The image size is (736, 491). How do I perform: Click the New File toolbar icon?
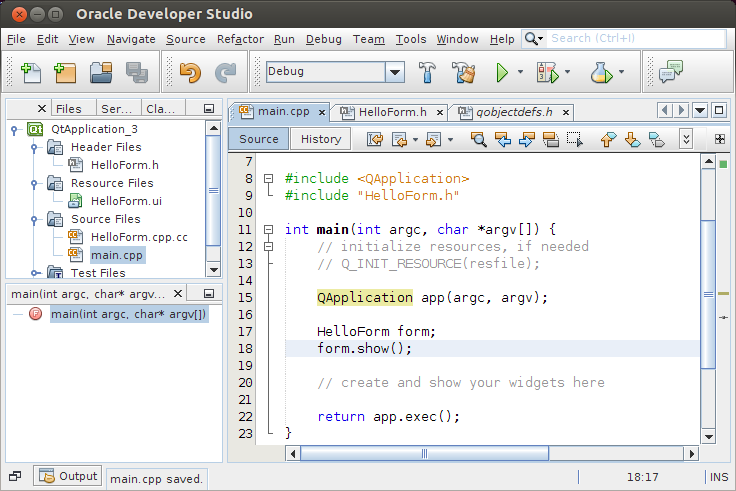[x=31, y=72]
